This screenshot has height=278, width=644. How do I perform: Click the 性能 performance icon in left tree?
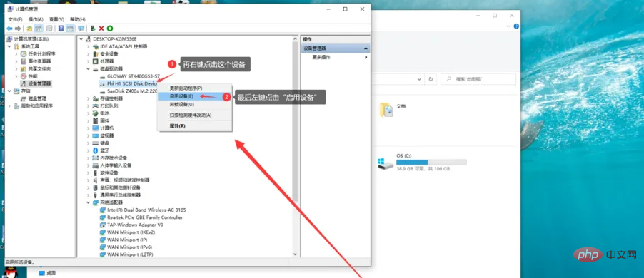pyautogui.click(x=24, y=76)
